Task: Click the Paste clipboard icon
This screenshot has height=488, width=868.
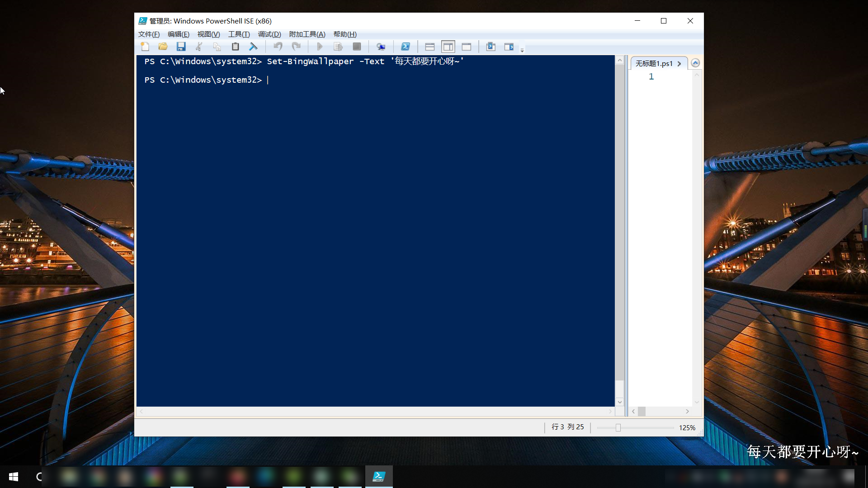Action: click(235, 47)
